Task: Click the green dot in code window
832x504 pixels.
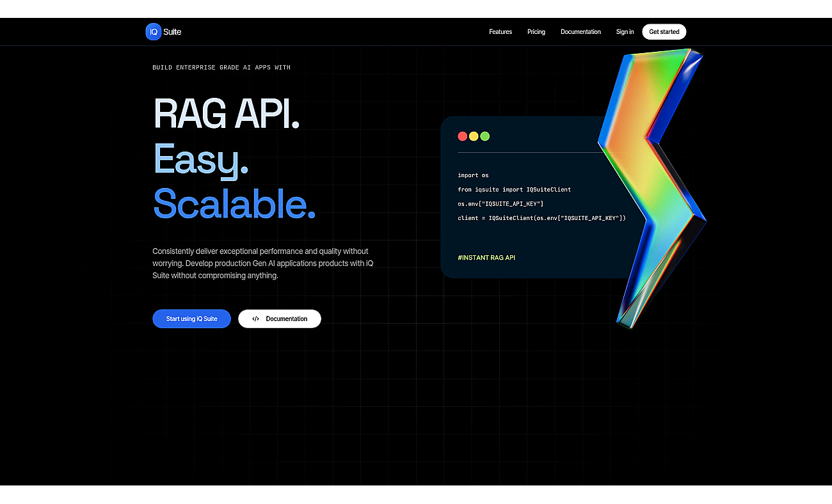Action: [x=484, y=136]
